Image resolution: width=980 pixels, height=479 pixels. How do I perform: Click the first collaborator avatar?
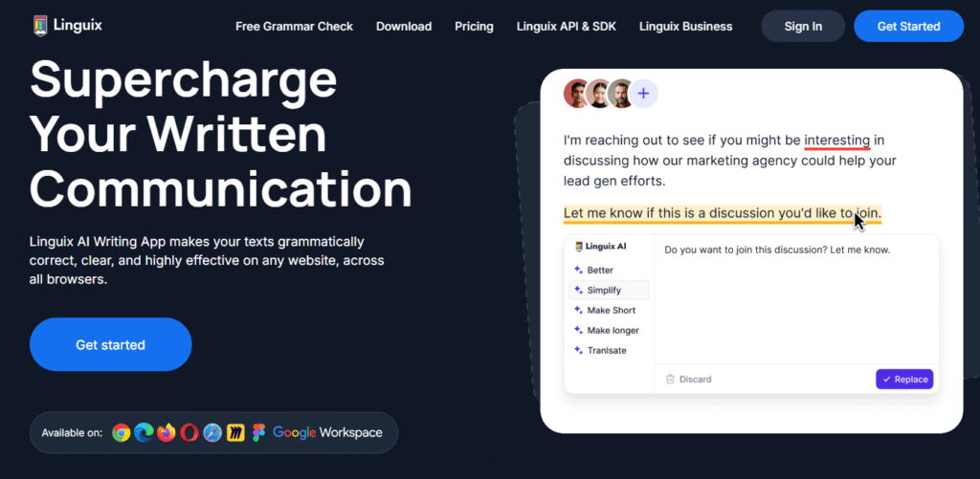pyautogui.click(x=577, y=95)
